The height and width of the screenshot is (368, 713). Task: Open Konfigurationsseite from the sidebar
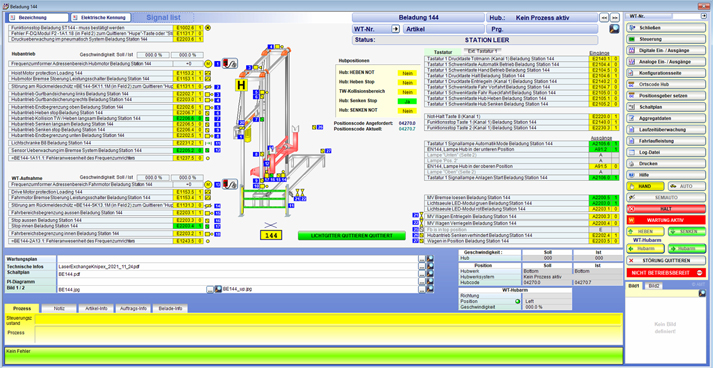point(666,73)
